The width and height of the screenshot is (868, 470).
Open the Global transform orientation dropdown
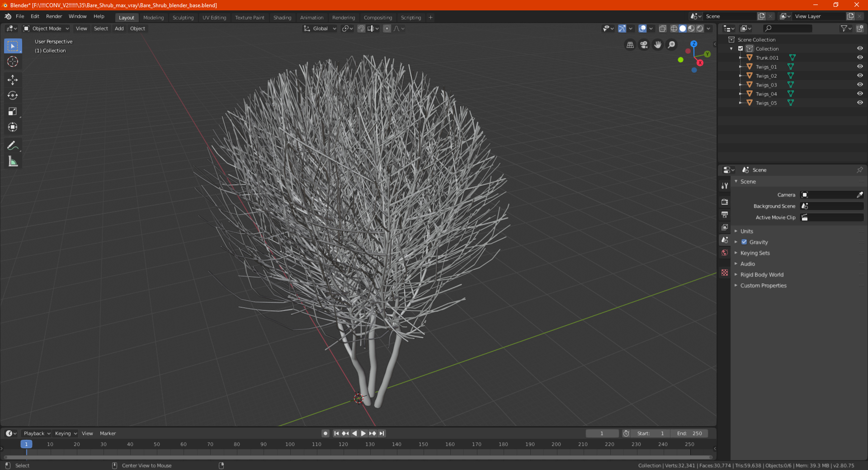[x=320, y=28]
